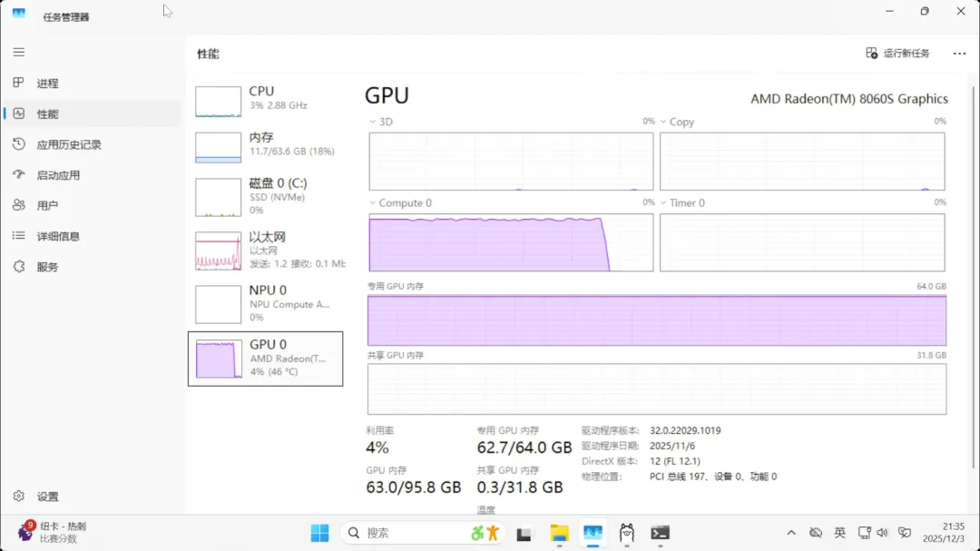The height and width of the screenshot is (551, 980).
Task: Go to 启动应用 (Startup apps) page
Action: pyautogui.click(x=58, y=175)
